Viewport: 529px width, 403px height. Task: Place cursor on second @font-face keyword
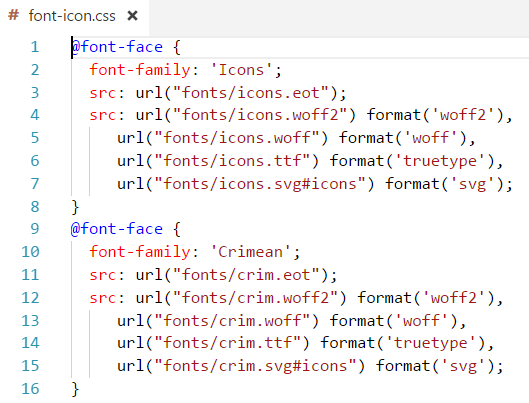click(x=117, y=229)
